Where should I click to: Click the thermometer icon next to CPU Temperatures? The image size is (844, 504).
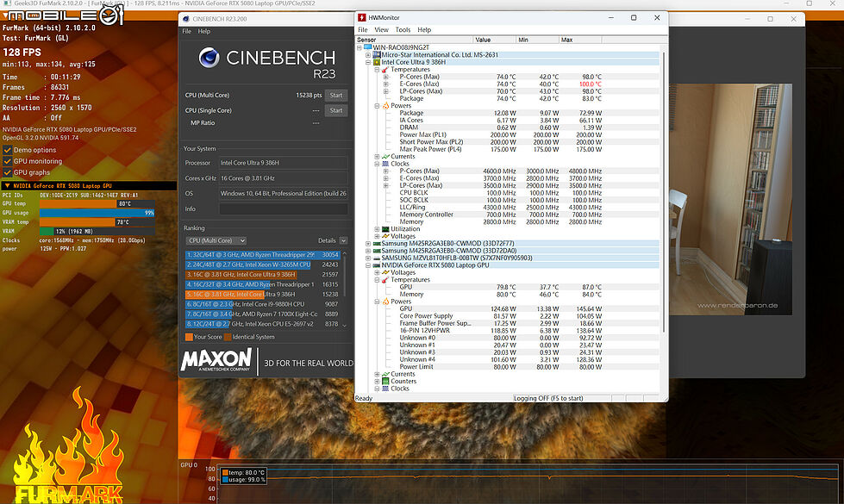pos(384,70)
